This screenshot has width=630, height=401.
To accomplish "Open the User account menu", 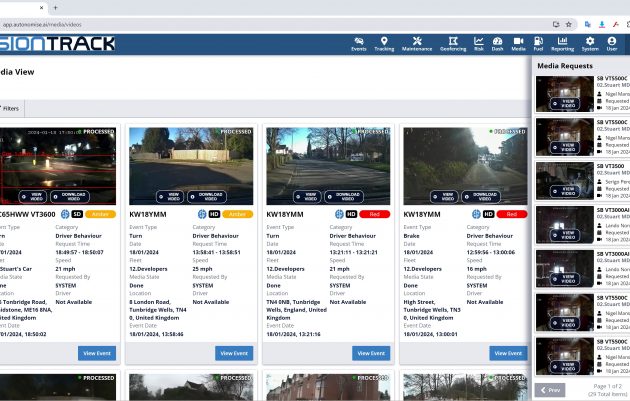I will (x=612, y=43).
